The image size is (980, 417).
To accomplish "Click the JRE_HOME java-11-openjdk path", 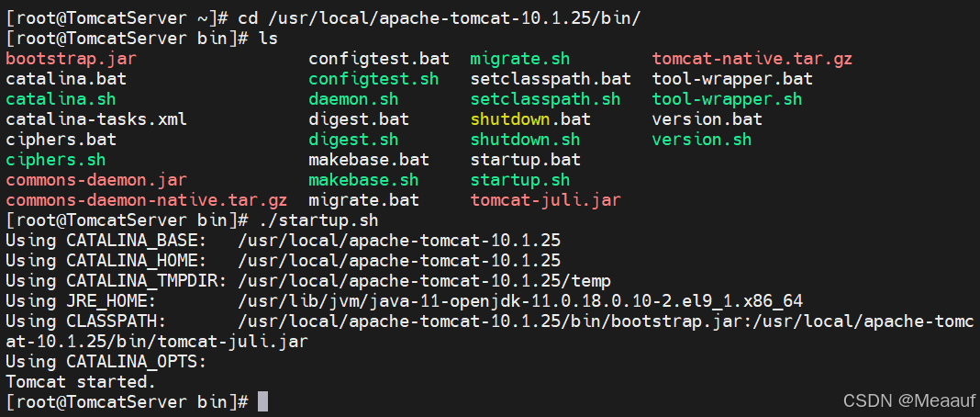I will tap(520, 301).
